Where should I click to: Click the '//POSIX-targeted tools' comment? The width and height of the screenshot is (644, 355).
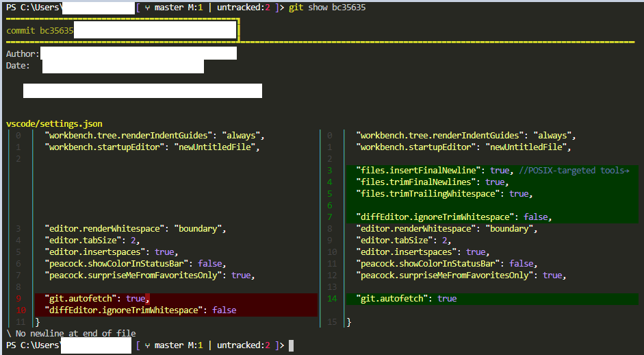click(574, 170)
